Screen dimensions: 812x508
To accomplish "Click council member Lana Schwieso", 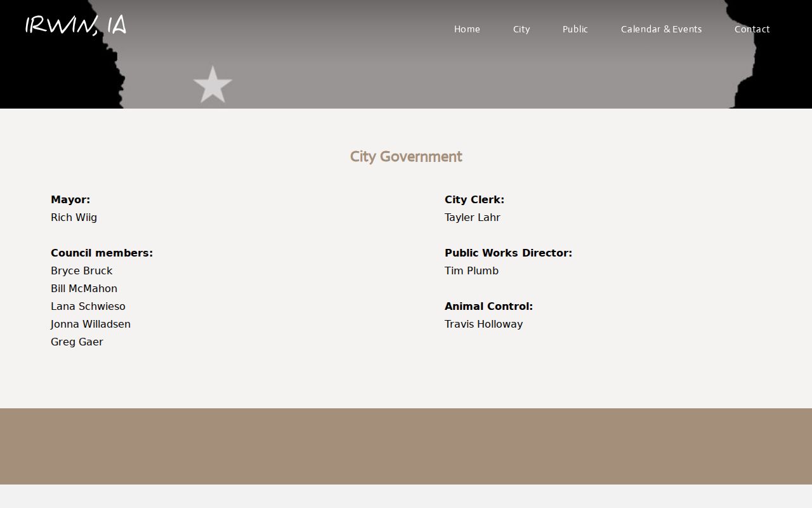I will (88, 306).
